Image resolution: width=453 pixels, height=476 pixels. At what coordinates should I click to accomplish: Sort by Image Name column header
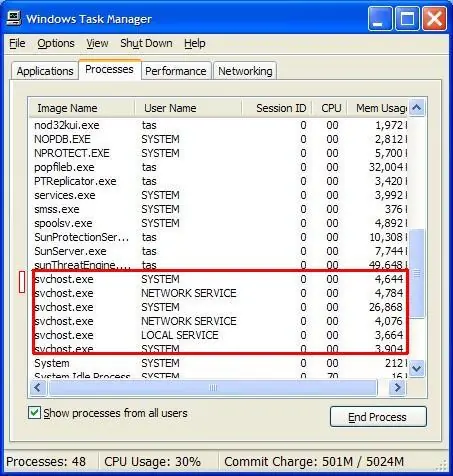tap(82, 108)
